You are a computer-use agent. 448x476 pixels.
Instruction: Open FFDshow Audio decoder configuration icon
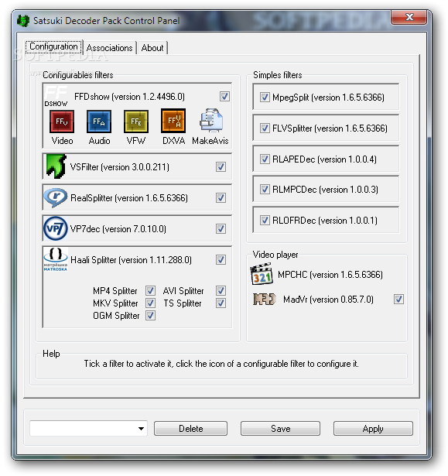click(x=99, y=122)
